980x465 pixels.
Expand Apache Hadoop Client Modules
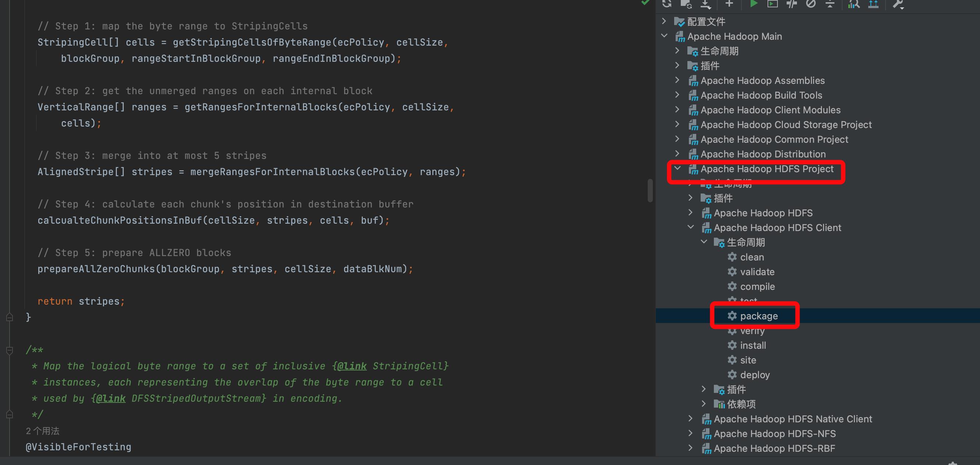[x=677, y=109]
